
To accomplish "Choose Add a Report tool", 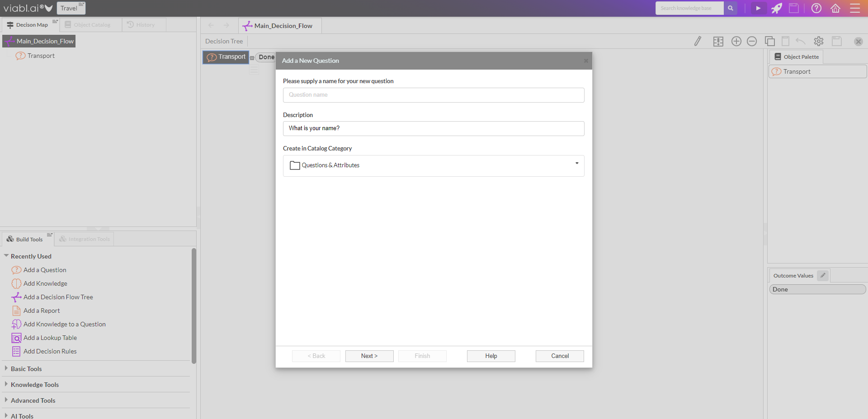I will 36,311.
